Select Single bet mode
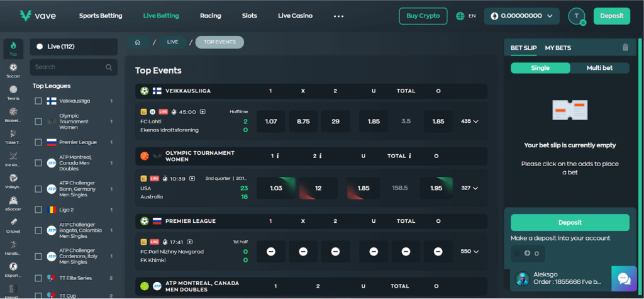Viewport: 644px width, 299px height. coord(540,68)
